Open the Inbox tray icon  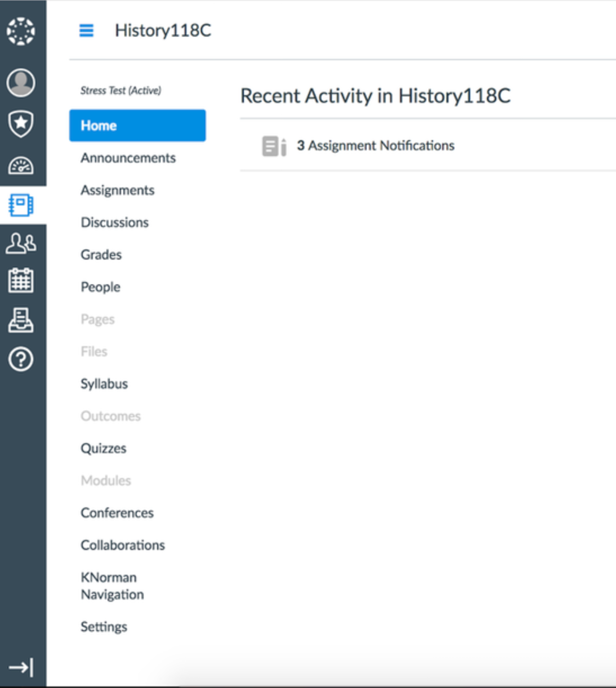[21, 320]
